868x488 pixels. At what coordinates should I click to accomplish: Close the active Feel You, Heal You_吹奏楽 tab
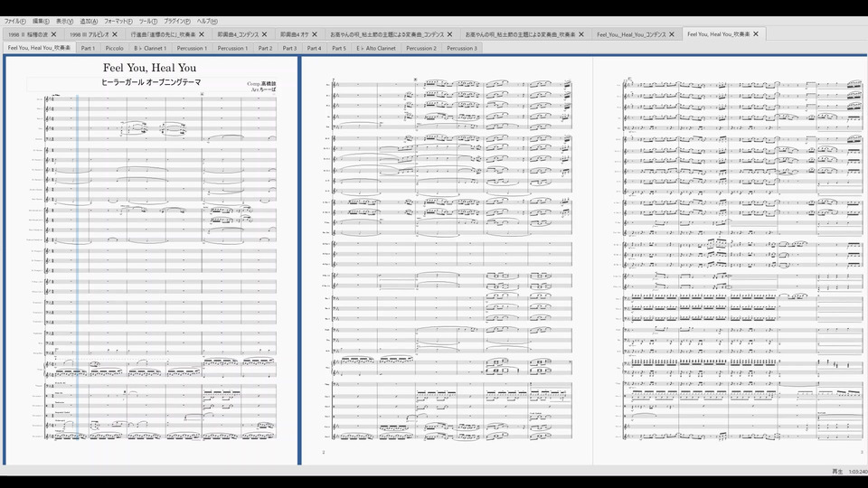tap(756, 33)
